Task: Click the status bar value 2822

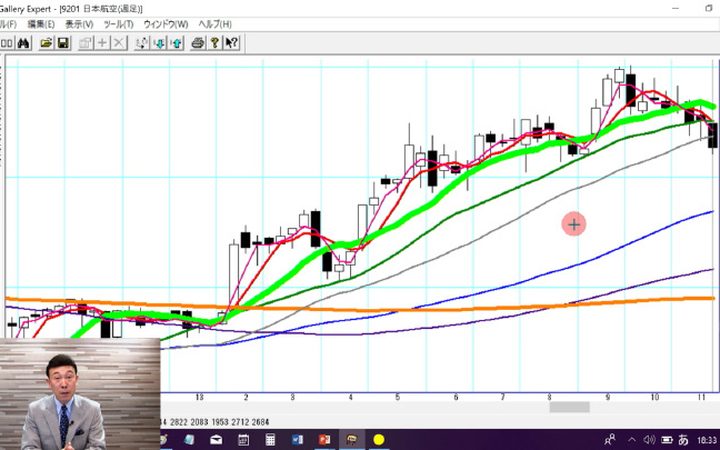Action: pyautogui.click(x=179, y=422)
